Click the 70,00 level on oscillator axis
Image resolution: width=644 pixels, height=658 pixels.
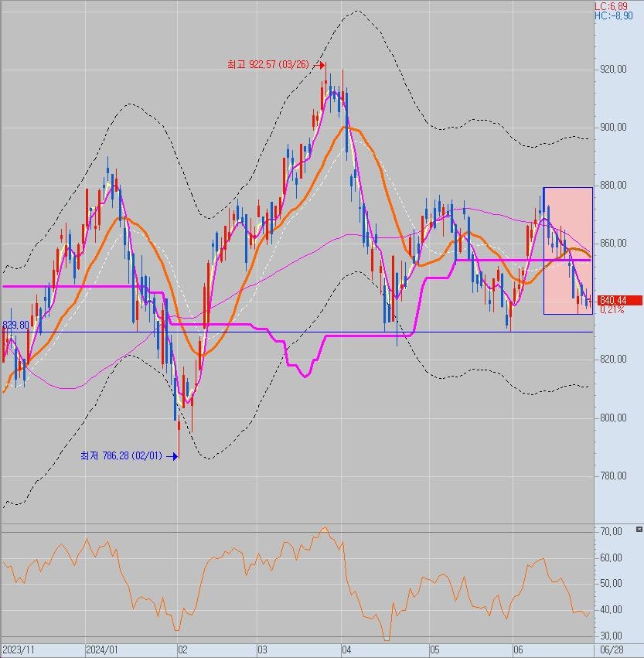coord(612,532)
